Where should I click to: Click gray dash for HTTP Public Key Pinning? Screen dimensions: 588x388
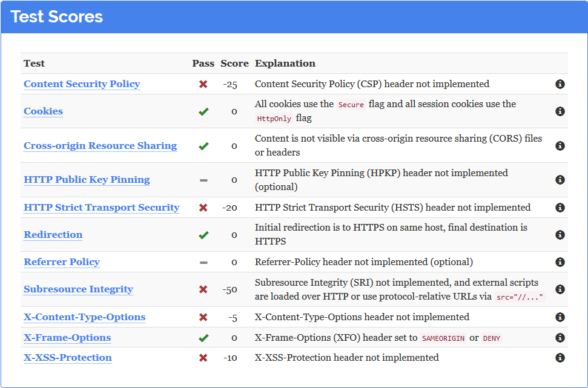click(x=203, y=180)
